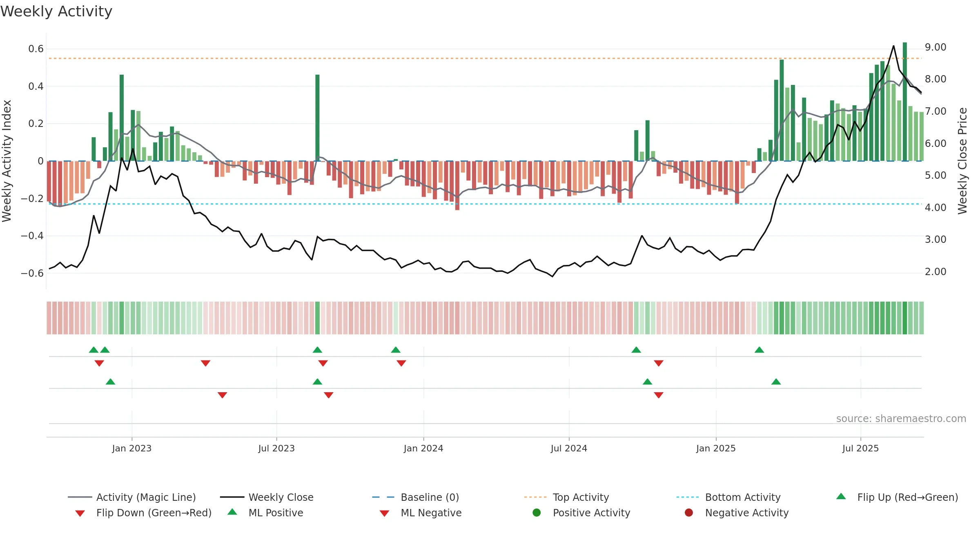Click the 2.00 price axis value
Viewport: 980px width, 551px height.
(x=935, y=272)
